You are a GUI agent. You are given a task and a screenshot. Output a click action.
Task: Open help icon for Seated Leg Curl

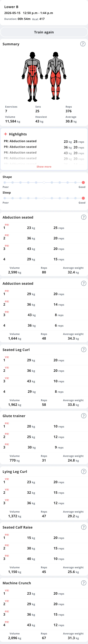84,350
